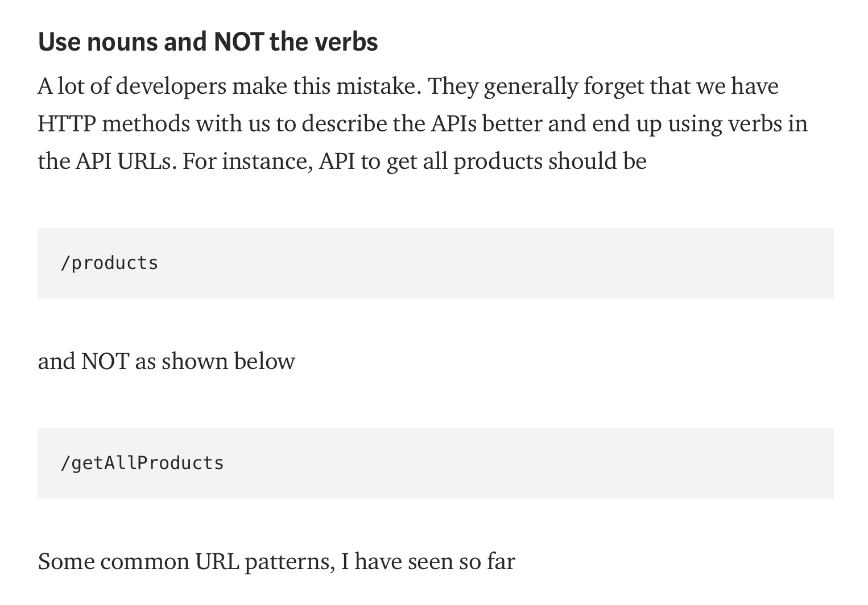Image resolution: width=868 pixels, height=605 pixels.
Task: Click the word "methods" after HTTP
Action: [x=146, y=124]
